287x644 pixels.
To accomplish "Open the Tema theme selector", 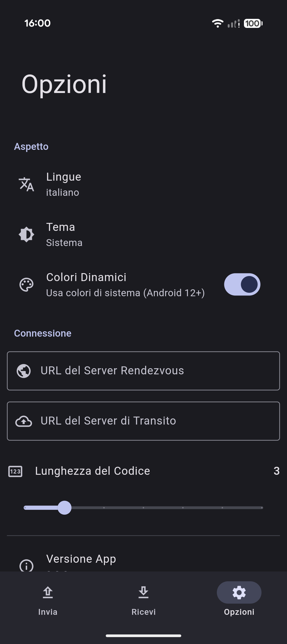I will coord(64,234).
